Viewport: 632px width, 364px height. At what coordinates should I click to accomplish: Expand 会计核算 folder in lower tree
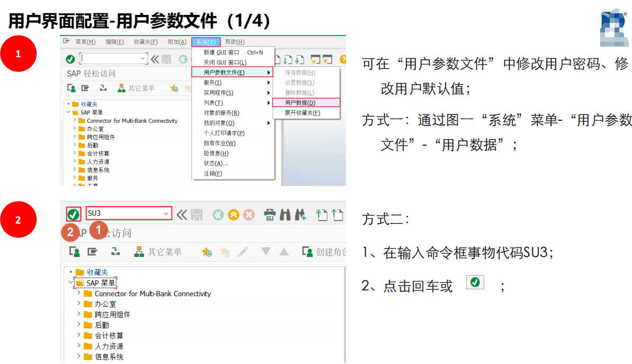click(78, 335)
